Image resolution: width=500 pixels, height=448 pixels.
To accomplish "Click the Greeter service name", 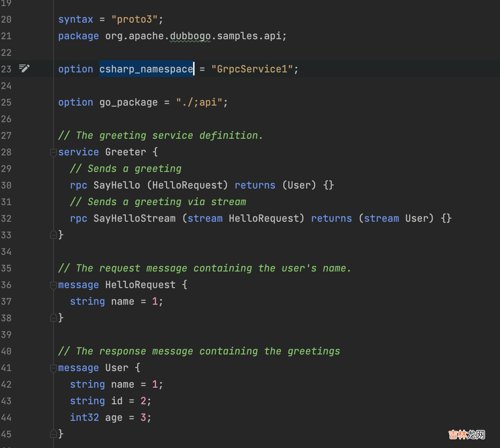I will point(126,152).
